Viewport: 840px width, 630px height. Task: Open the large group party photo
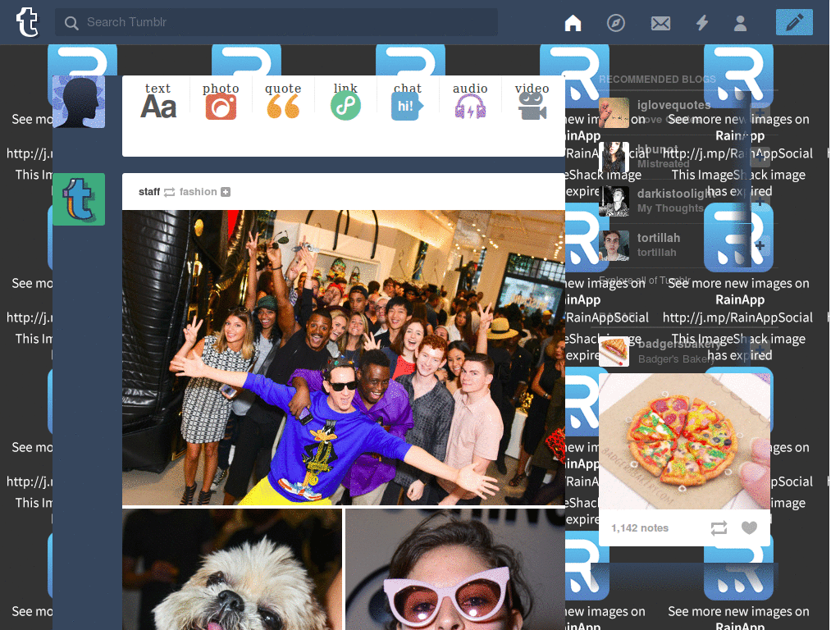coord(344,358)
